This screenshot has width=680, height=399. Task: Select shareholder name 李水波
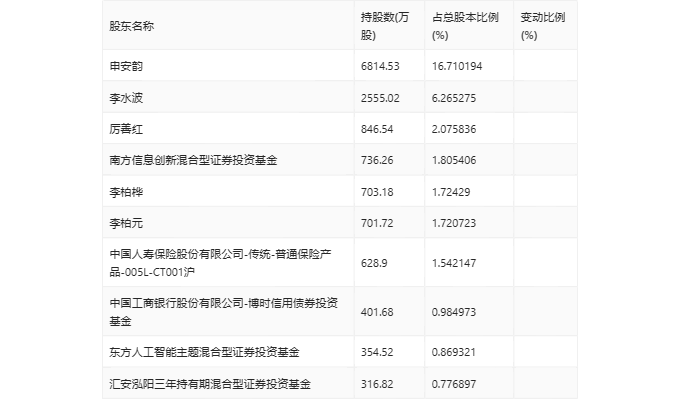126,98
